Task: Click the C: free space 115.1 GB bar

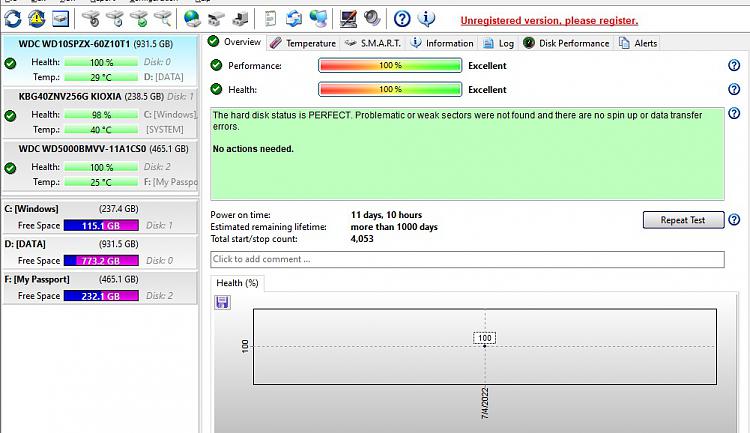Action: point(101,225)
